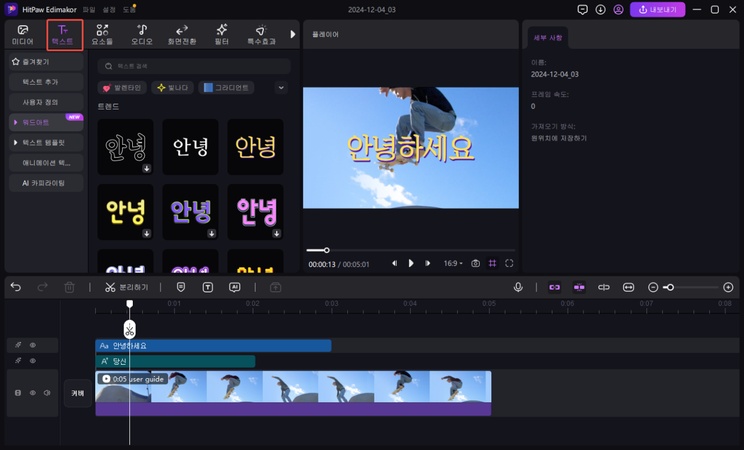Play the preview video
The image size is (744, 450).
(x=411, y=263)
